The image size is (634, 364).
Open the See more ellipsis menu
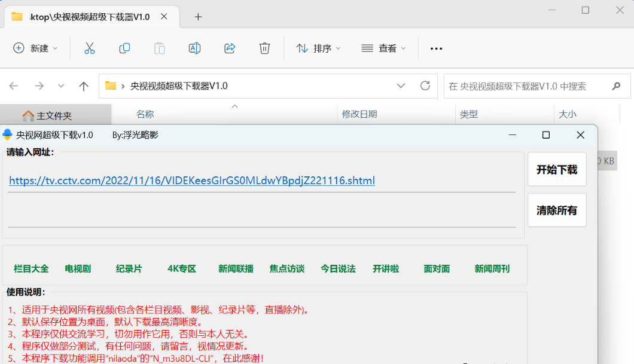(435, 48)
